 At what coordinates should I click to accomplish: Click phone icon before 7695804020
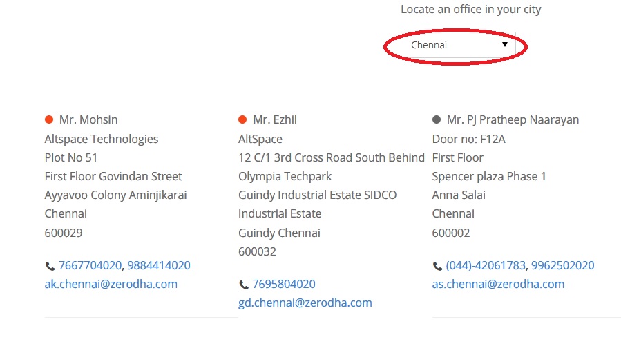point(244,285)
